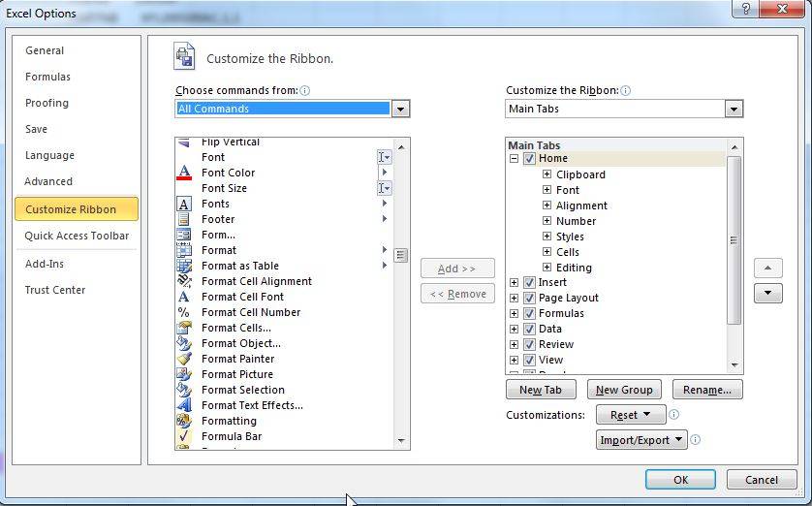
Task: Click the Font Color icon in commands list
Action: (x=184, y=173)
